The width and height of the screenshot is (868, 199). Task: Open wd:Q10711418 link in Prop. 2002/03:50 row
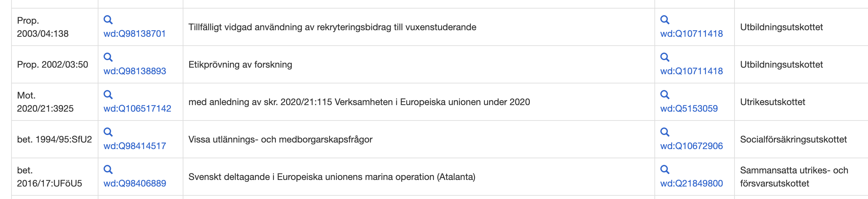691,71
